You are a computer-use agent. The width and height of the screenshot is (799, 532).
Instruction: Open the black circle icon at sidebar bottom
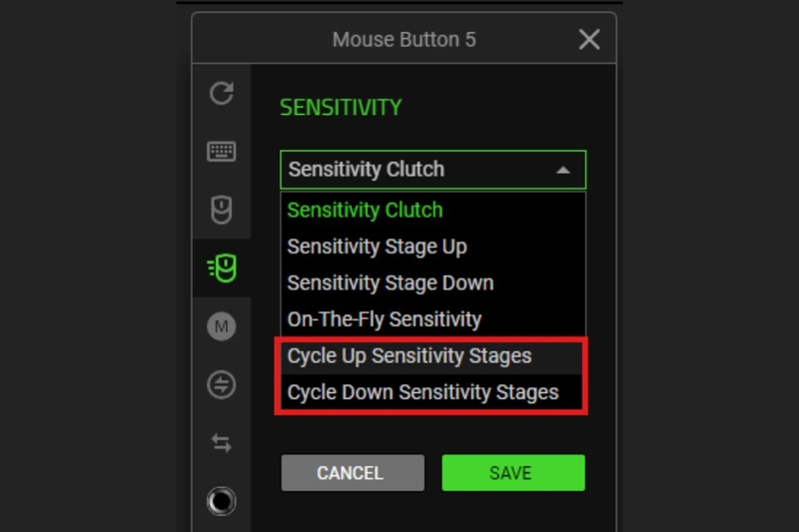tap(221, 501)
